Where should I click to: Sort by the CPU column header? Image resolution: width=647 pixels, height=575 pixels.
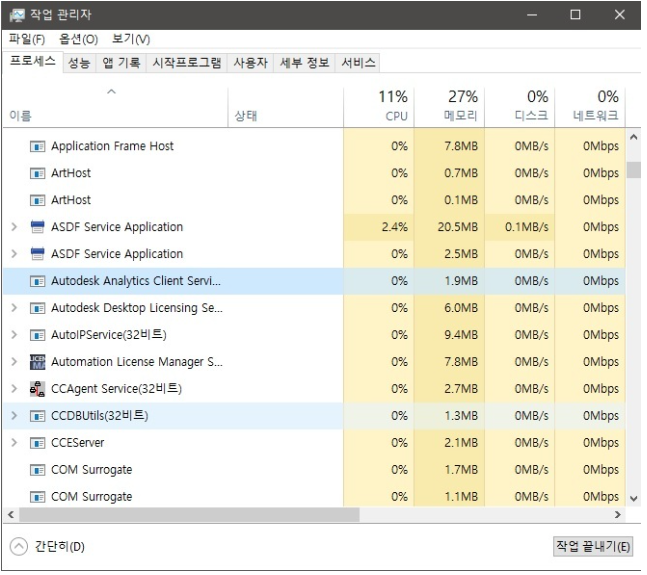click(x=379, y=107)
